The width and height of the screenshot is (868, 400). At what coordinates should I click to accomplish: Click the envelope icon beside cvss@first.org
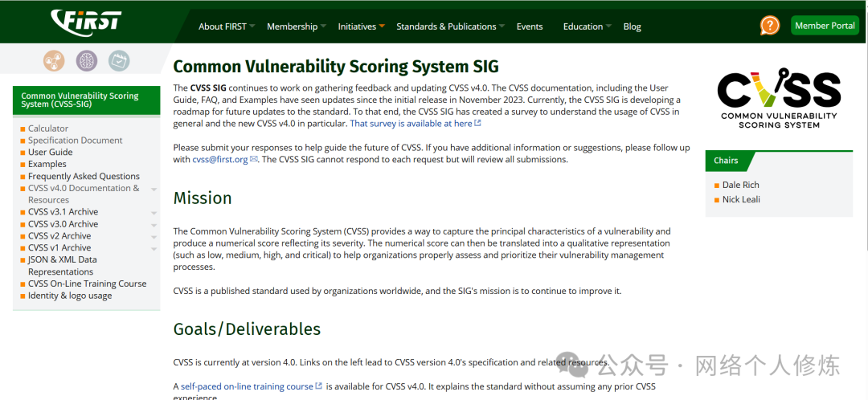click(x=253, y=159)
